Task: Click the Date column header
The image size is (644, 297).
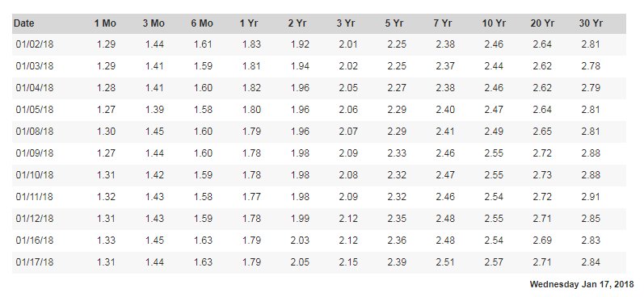Action: click(23, 23)
